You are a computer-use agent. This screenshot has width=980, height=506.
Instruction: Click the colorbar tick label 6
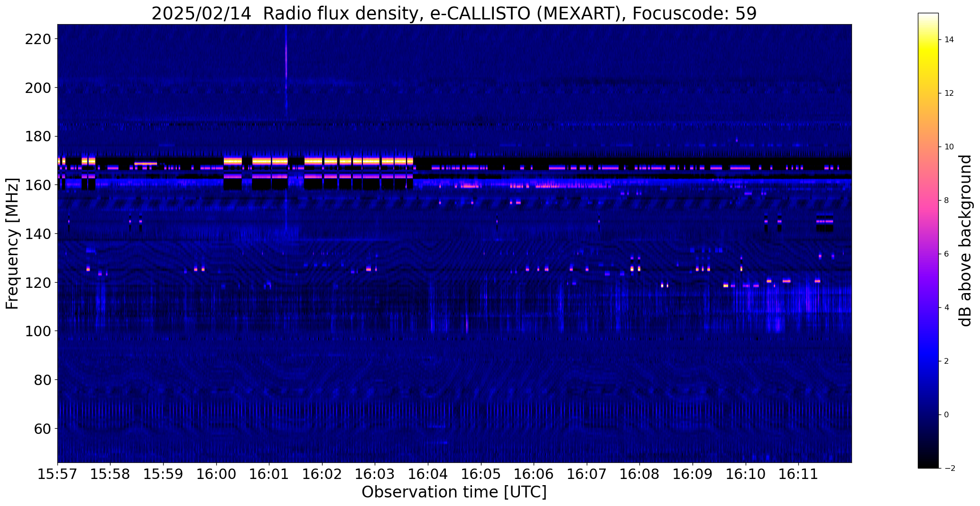(x=946, y=254)
